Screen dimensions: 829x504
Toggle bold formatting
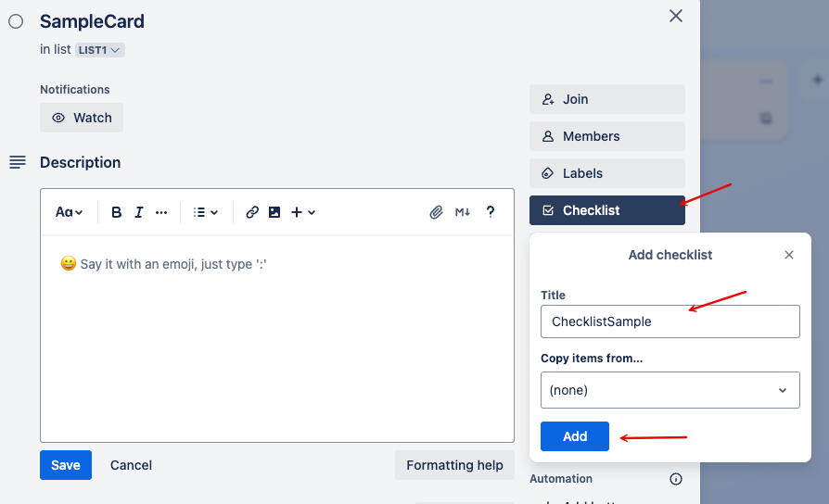click(x=116, y=212)
